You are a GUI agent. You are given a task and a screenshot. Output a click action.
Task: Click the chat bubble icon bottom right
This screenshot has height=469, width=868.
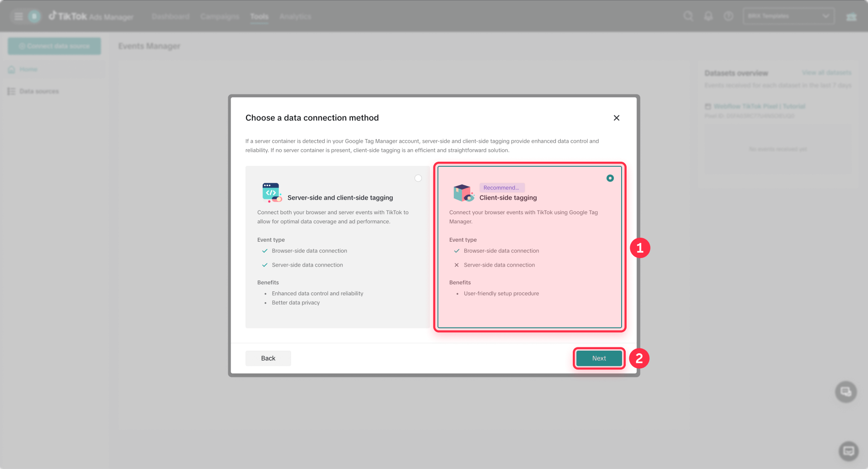coord(845,392)
